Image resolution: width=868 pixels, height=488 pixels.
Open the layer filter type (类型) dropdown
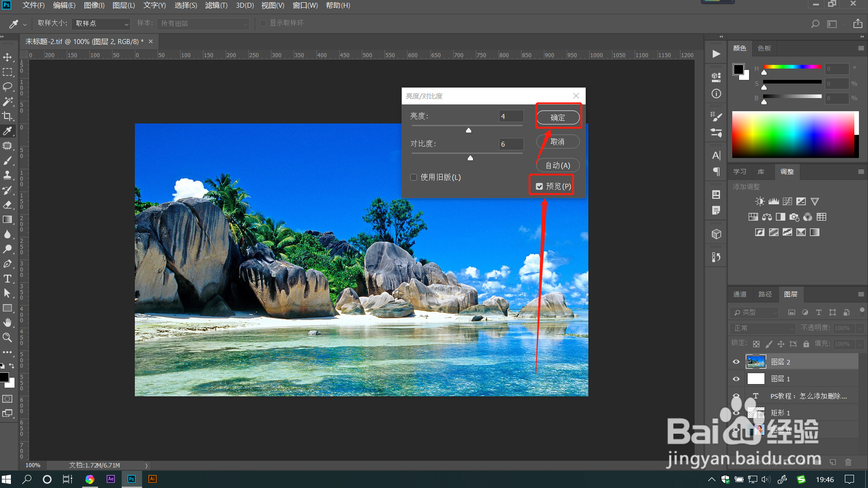[x=755, y=312]
